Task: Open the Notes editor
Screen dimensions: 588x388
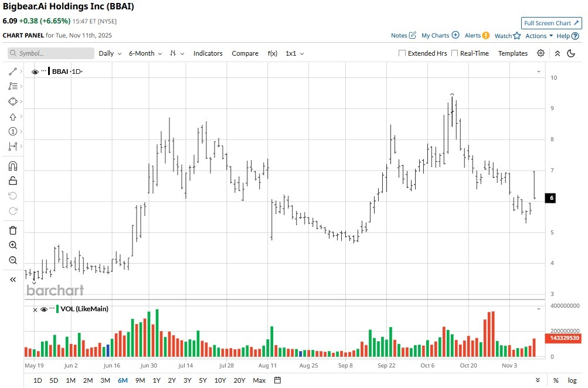Action: point(403,35)
